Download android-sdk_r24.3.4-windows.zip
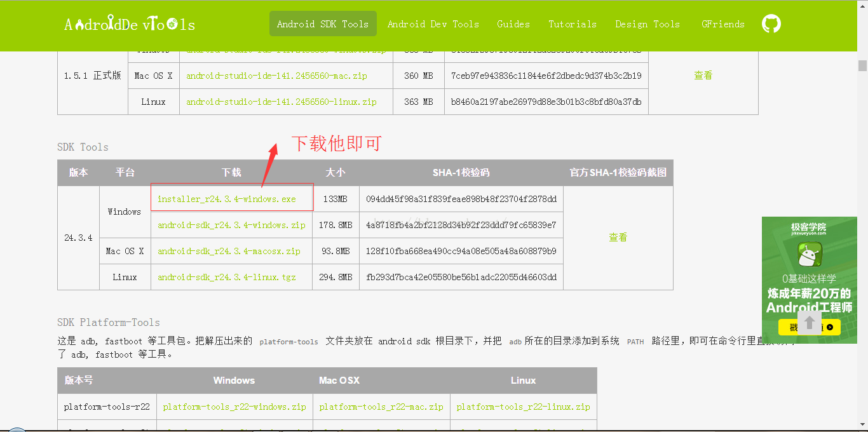 (231, 225)
